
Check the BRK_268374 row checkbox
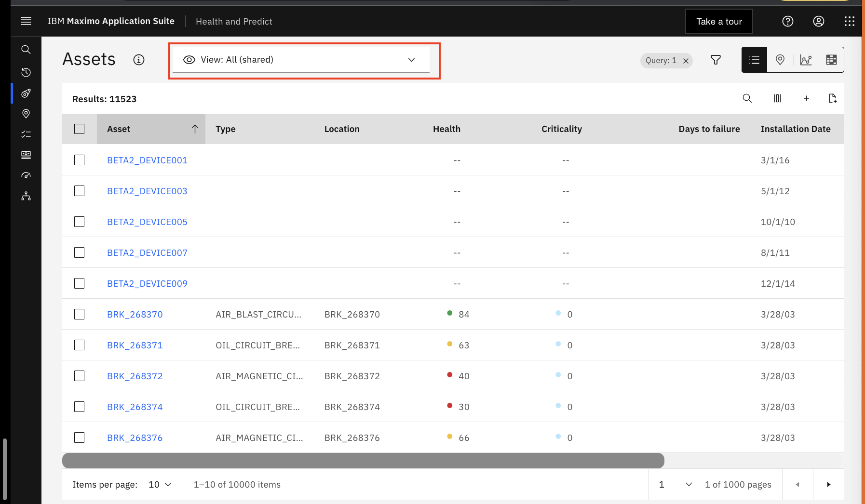[80, 407]
